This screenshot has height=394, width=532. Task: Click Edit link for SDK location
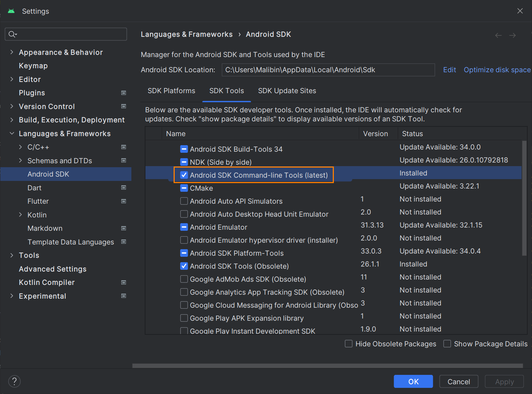pyautogui.click(x=449, y=70)
